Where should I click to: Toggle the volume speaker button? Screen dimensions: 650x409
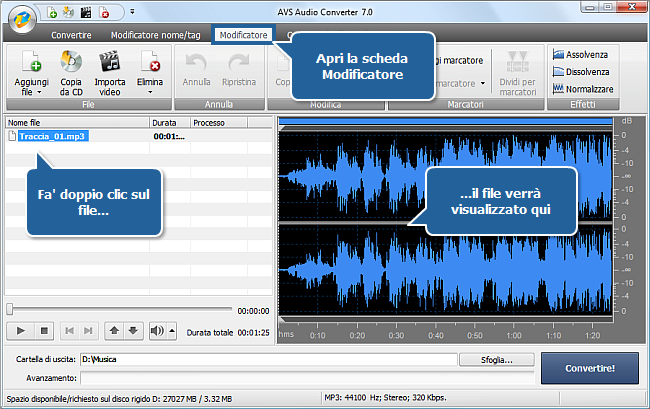point(156,330)
